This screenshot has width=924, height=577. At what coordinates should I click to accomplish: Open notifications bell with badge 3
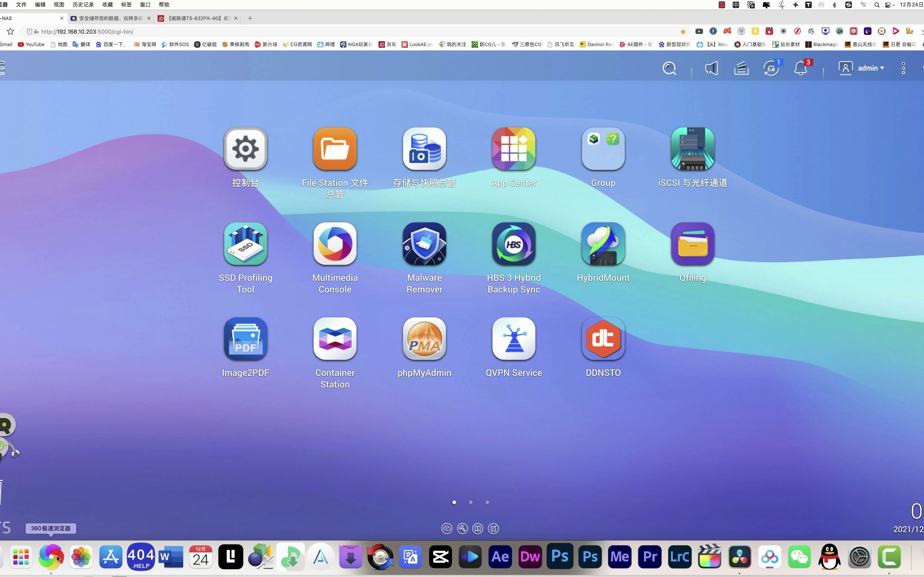801,68
